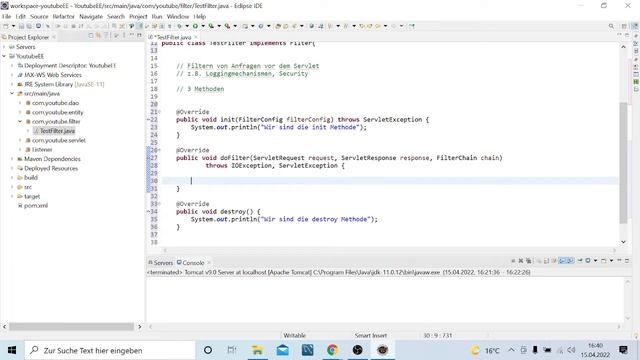Click the Eclipse icon in the taskbar
This screenshot has width=640, height=360.
click(382, 350)
